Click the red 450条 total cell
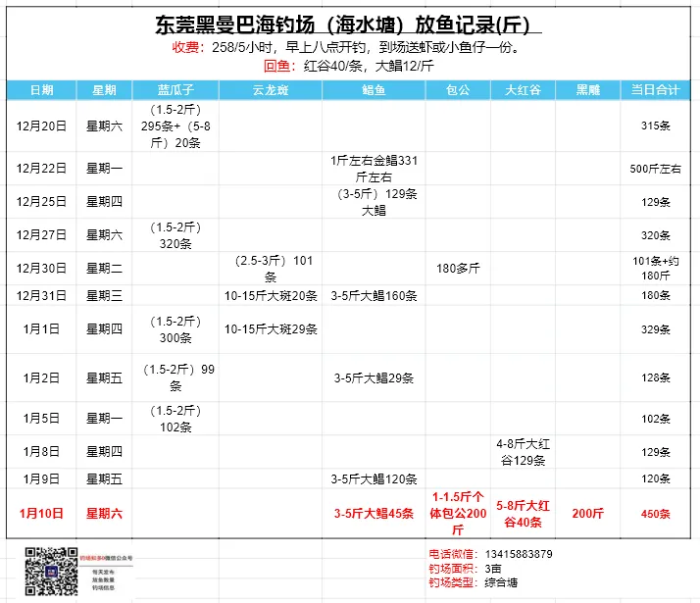This screenshot has height=603, width=700. pyautogui.click(x=655, y=514)
